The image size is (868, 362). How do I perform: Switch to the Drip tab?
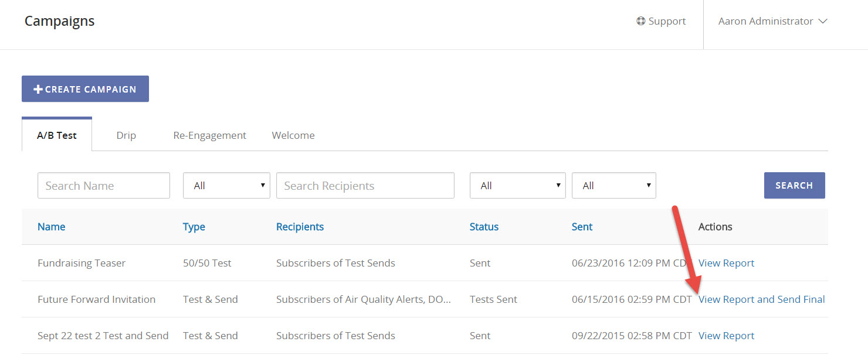(126, 135)
